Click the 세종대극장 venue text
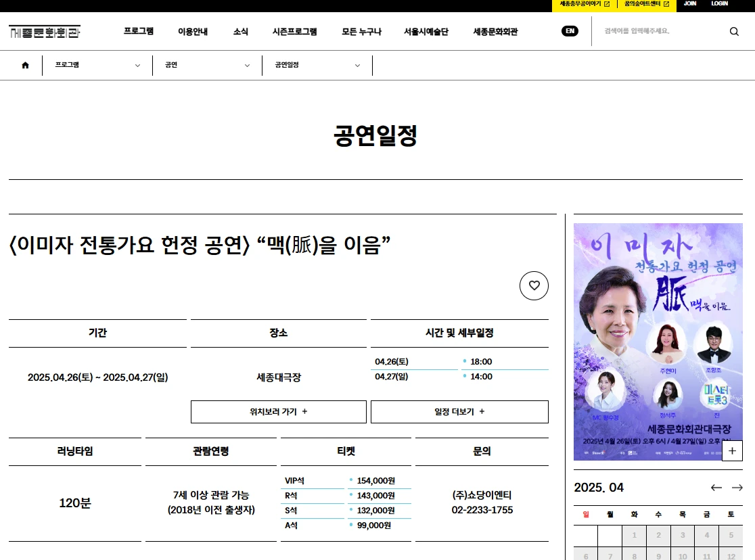 point(279,377)
